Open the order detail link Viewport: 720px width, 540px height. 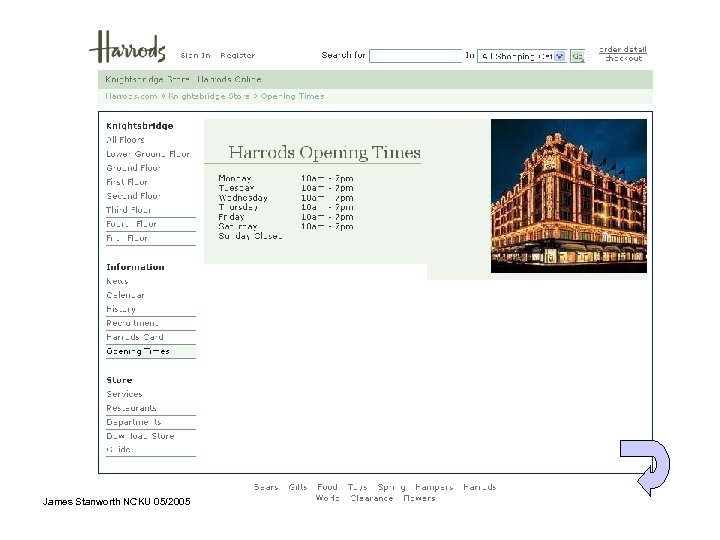coord(623,49)
